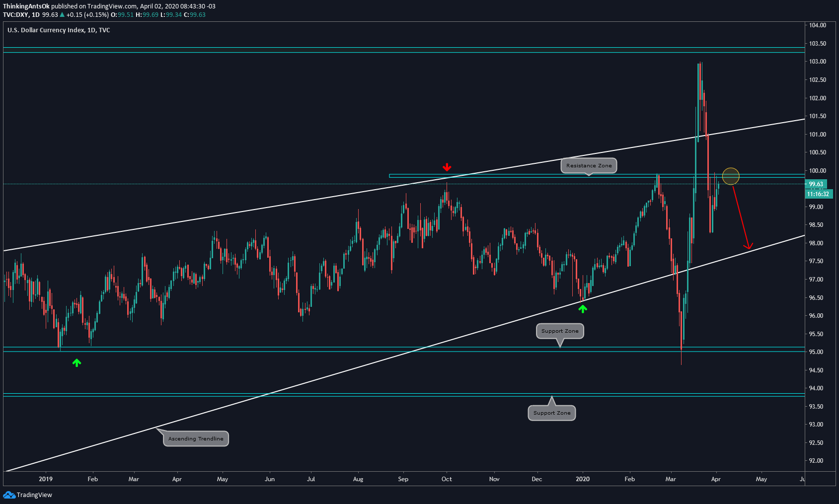Screen dimensions: 839x504
Task: Click the 103.00 price axis label
Action: 818,62
